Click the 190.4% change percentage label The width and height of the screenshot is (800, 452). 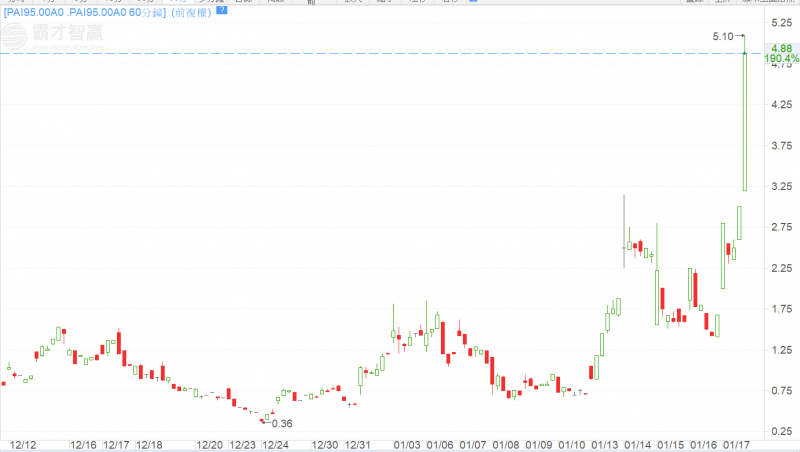click(x=781, y=60)
